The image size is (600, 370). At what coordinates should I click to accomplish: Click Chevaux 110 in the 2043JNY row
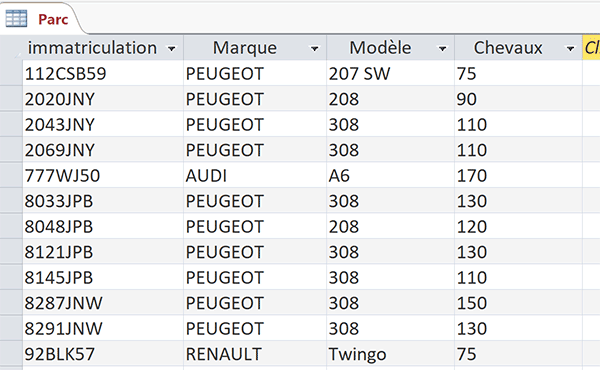[x=518, y=124]
